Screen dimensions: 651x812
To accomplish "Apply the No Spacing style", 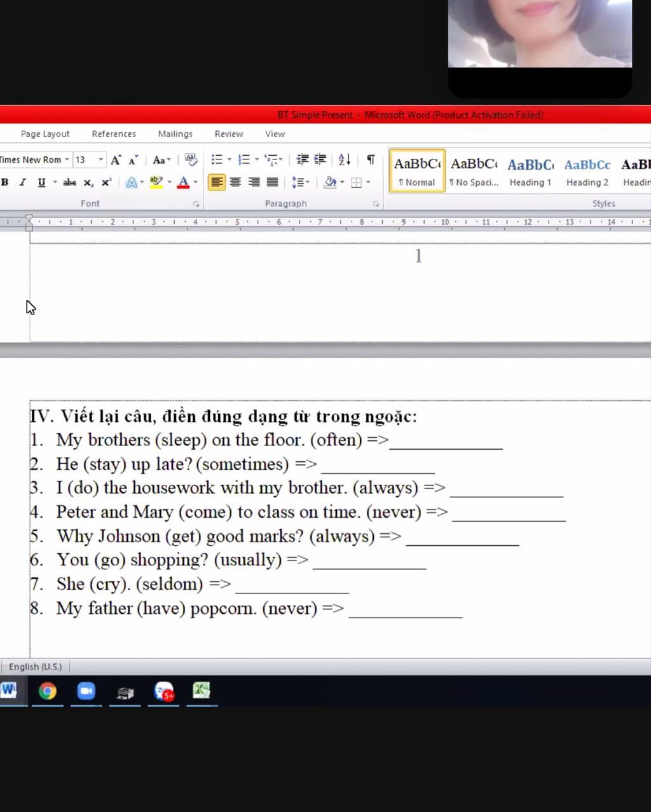I will pos(474,171).
